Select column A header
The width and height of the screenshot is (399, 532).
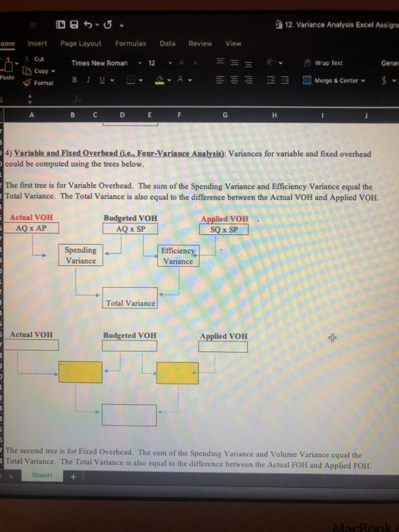pos(32,115)
